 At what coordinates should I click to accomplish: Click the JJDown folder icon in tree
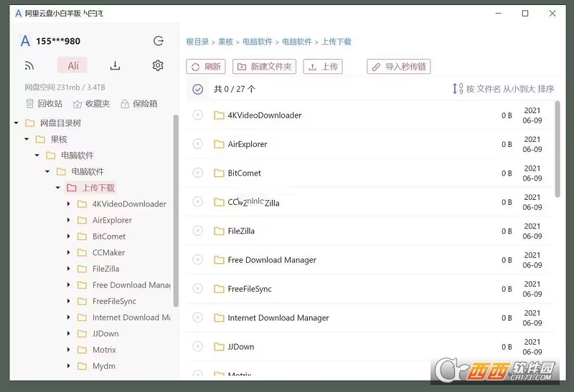(x=83, y=333)
